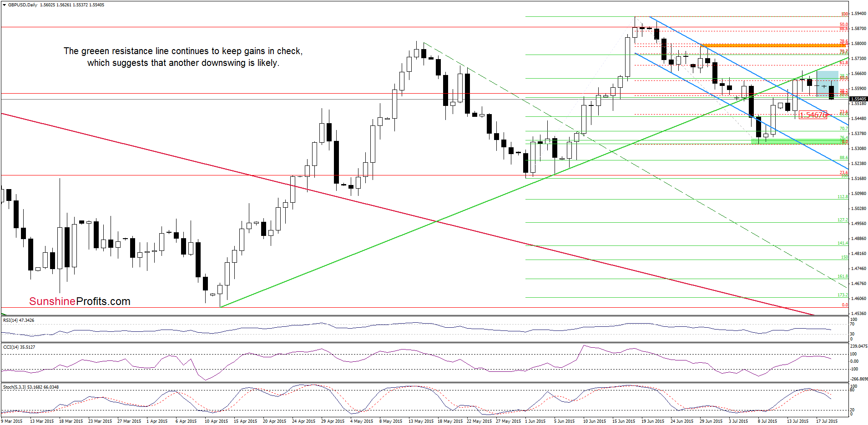Select the 161.8 Fibonacci extension label
The height and width of the screenshot is (425, 868).
click(843, 276)
